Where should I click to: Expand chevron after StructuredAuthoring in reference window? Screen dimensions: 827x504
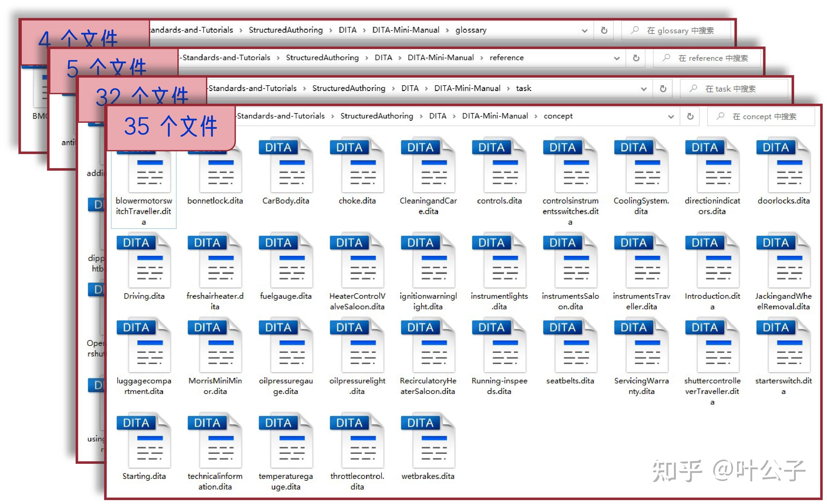(367, 58)
